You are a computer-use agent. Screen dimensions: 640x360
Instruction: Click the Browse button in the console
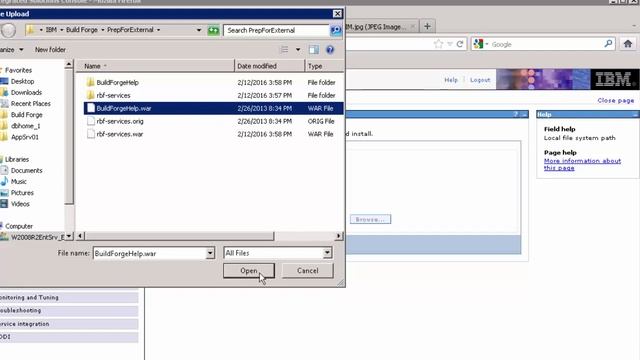coord(370,219)
